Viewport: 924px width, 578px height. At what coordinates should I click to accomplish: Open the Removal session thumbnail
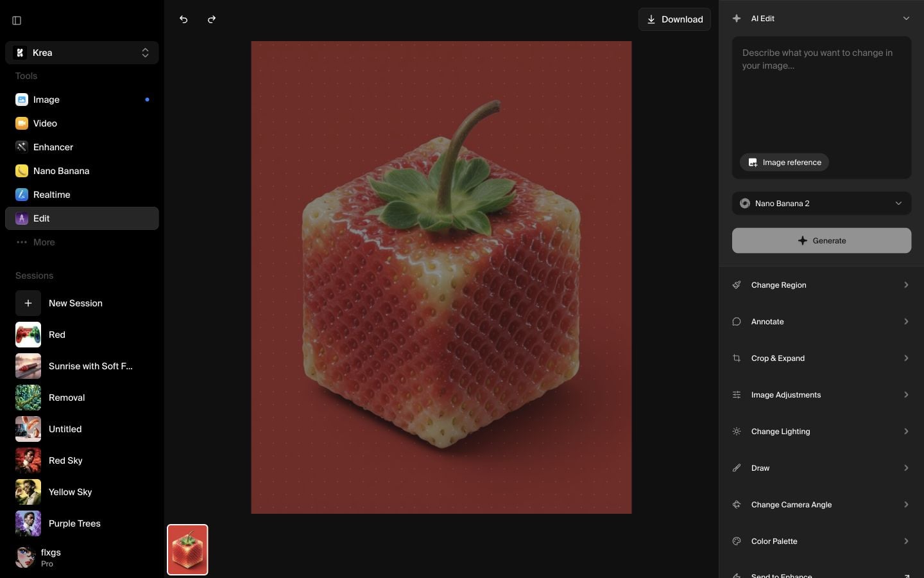pos(28,398)
